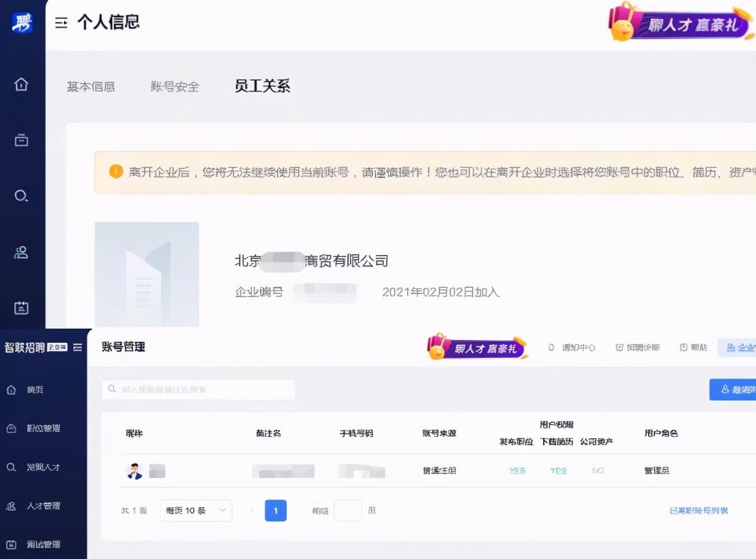Click the contacts icon in the sidebar

tap(21, 252)
